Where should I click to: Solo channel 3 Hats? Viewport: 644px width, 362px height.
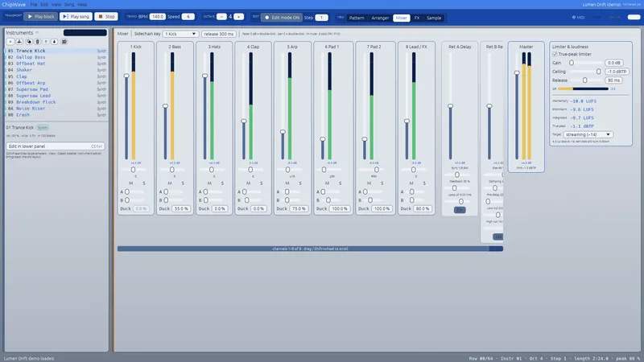pos(222,183)
